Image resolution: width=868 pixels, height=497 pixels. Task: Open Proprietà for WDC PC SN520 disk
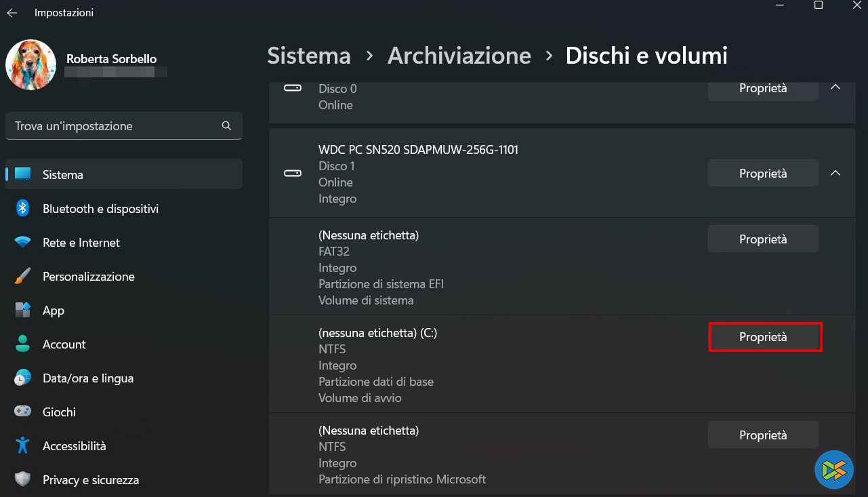coord(763,174)
